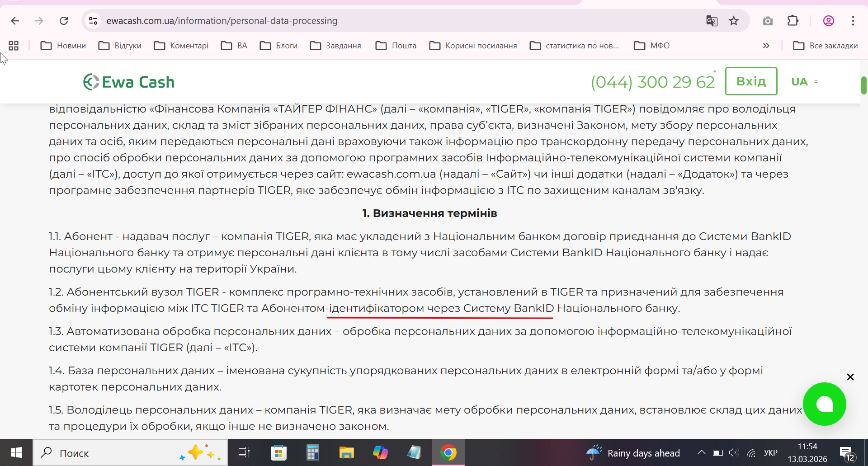
Task: Click the ewacash.com.ua text in paragraph
Action: [391, 174]
